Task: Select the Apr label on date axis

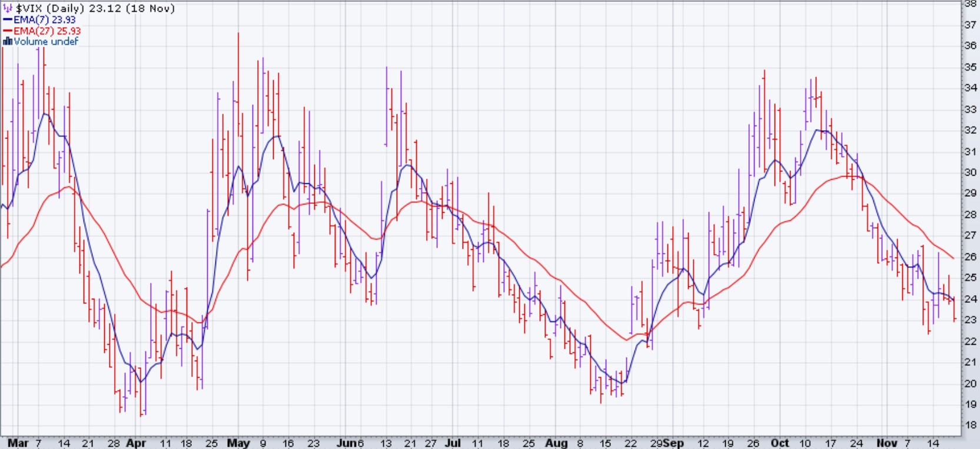Action: (x=136, y=443)
